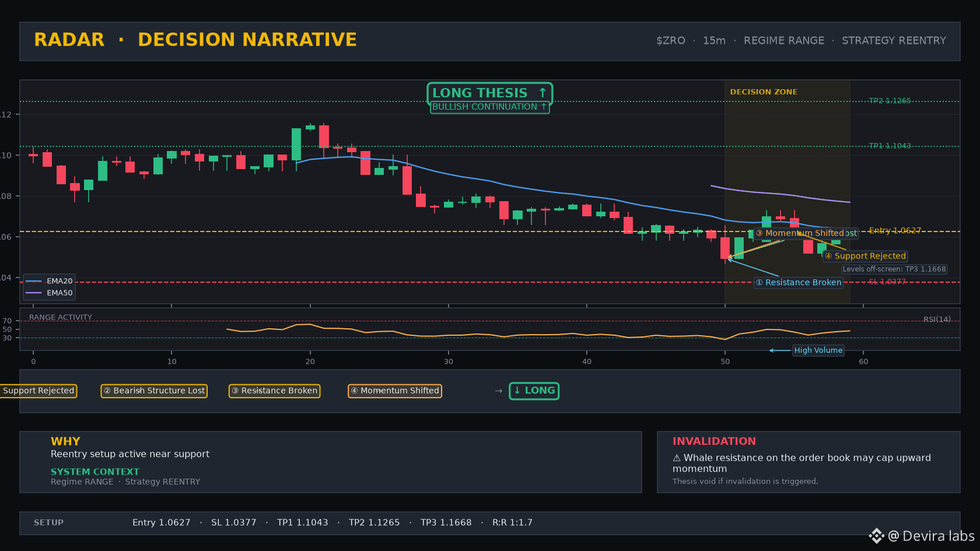Click the R:R 1:1.7 value
This screenshot has height=551, width=980.
(x=512, y=522)
